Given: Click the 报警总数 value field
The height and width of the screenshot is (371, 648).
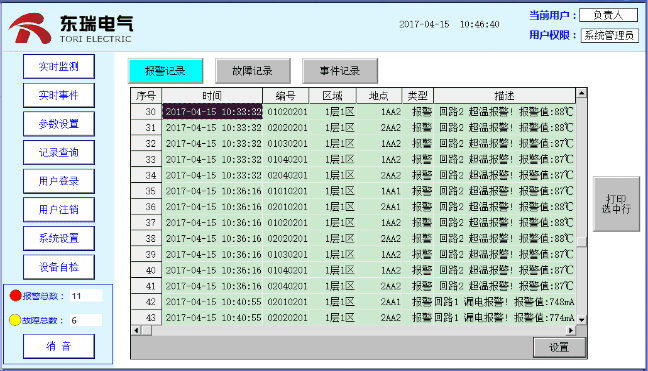Looking at the screenshot, I should tap(86, 296).
